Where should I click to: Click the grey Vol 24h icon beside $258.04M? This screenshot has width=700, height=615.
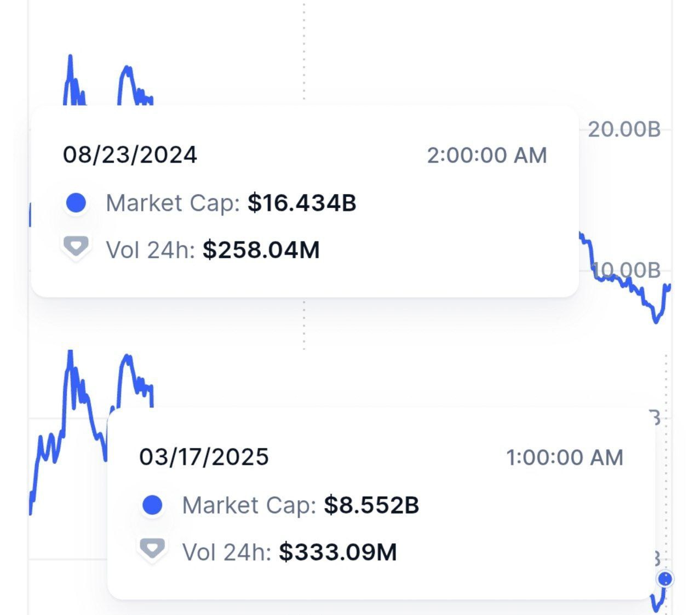coord(76,247)
